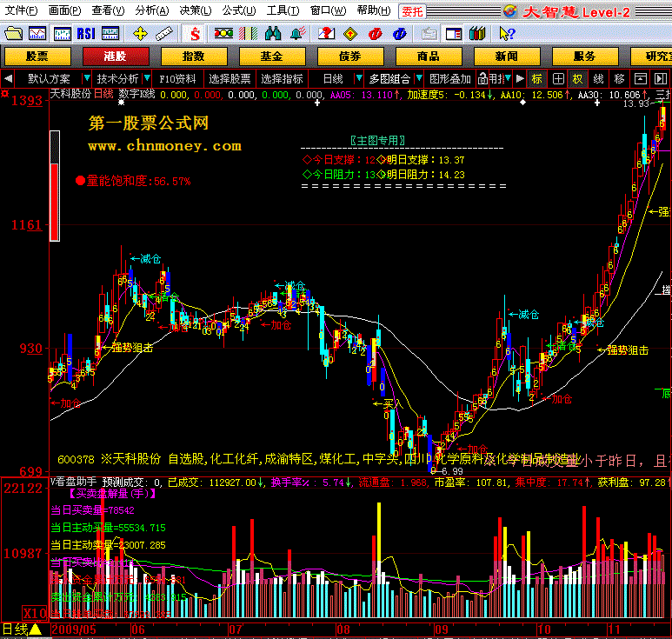Click the skip-to-end icon at far right
This screenshot has width=672, height=639.
point(661,79)
